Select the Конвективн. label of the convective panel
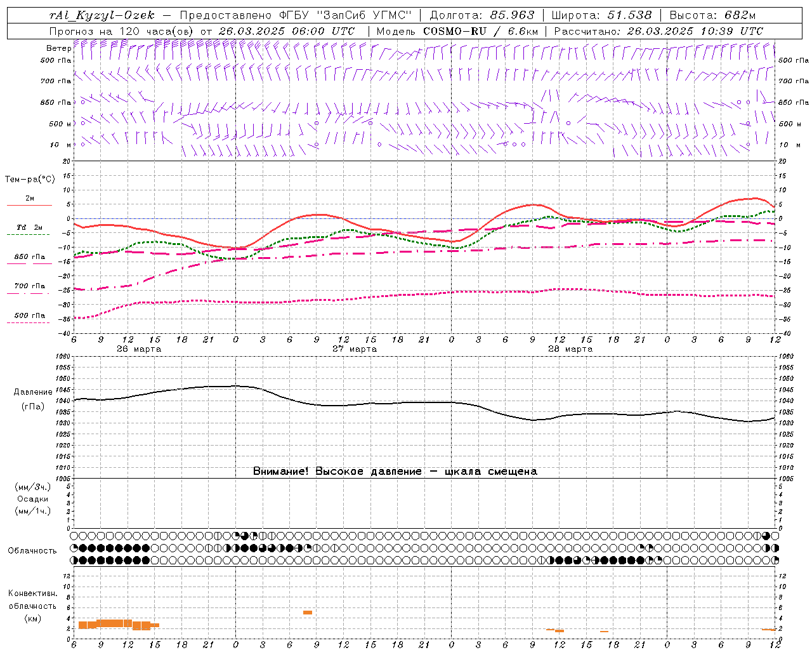812x650 pixels. pyautogui.click(x=32, y=594)
